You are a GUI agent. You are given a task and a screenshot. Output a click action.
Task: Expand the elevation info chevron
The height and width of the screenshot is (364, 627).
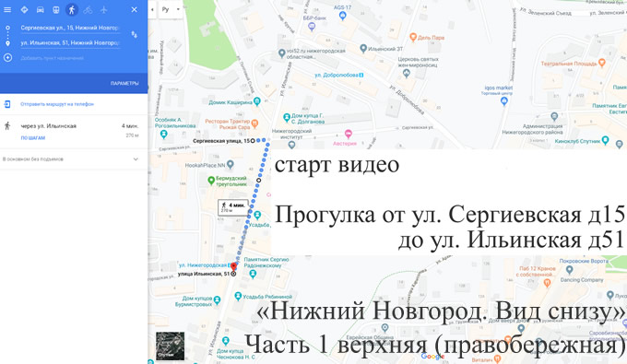(136, 159)
